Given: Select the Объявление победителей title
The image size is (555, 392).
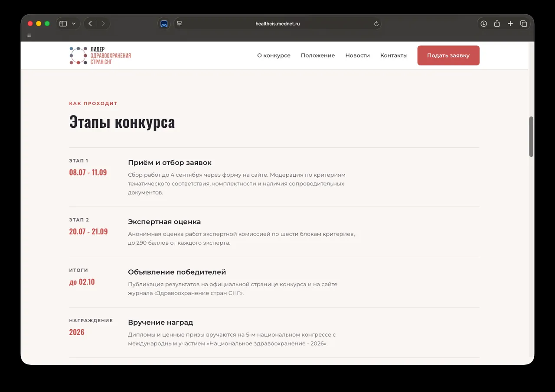Looking at the screenshot, I should click(x=177, y=272).
